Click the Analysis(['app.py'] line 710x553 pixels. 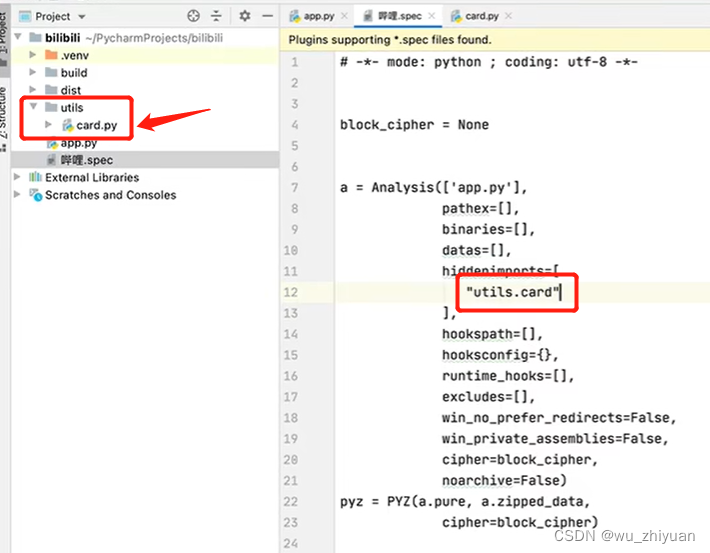pyautogui.click(x=434, y=188)
